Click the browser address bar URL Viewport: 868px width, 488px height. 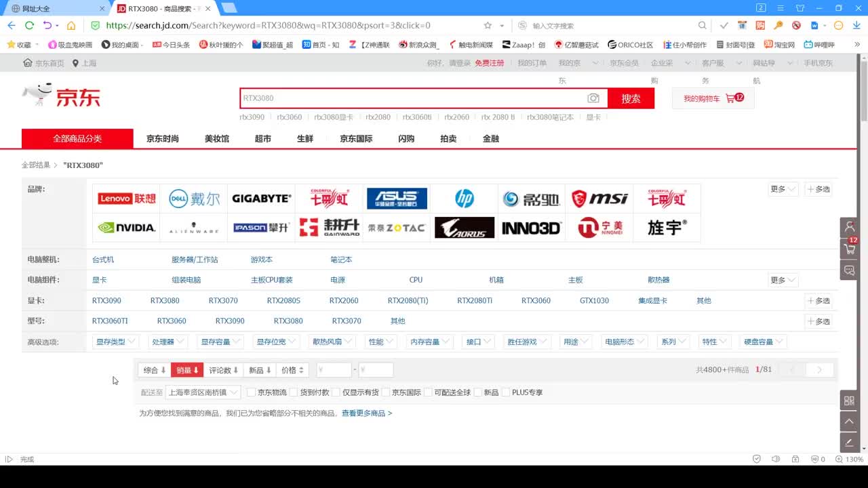pyautogui.click(x=269, y=25)
